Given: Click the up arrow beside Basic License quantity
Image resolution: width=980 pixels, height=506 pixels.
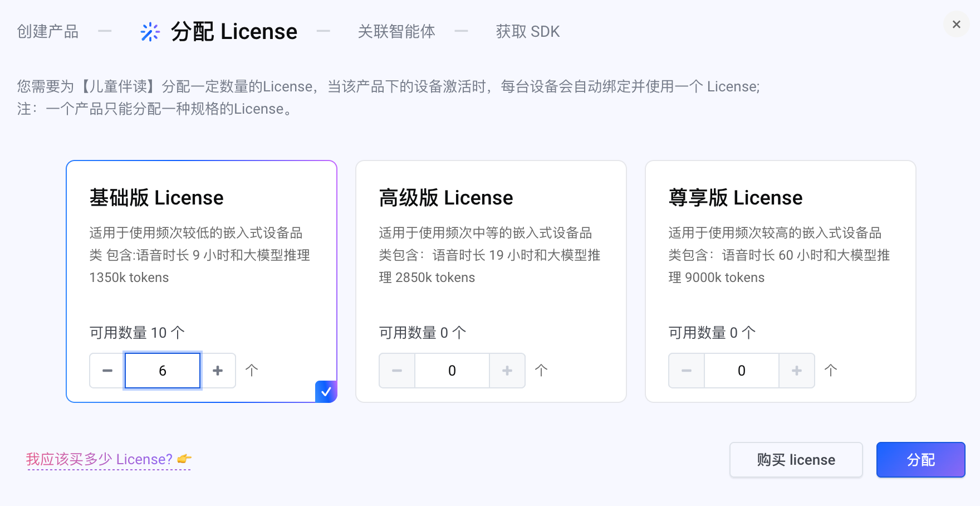Looking at the screenshot, I should 252,371.
